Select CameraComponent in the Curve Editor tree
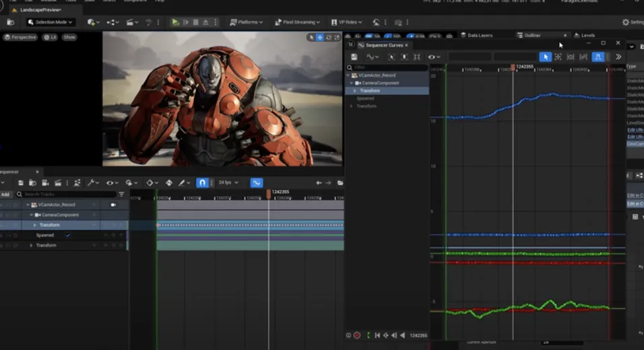The image size is (644, 350). [x=381, y=83]
